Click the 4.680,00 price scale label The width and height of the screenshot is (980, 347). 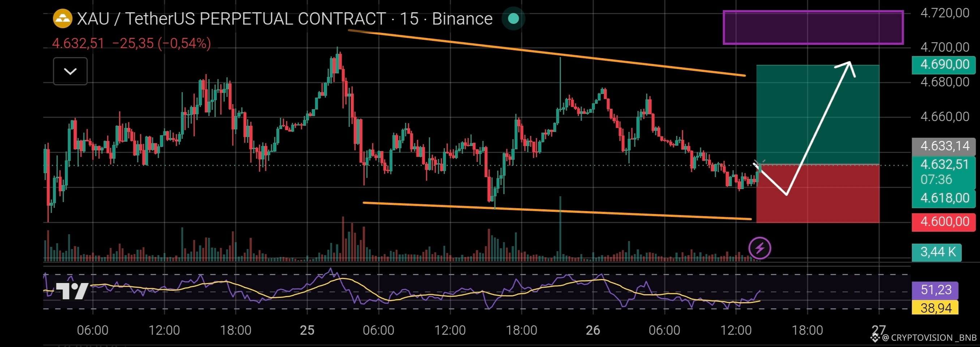point(945,82)
